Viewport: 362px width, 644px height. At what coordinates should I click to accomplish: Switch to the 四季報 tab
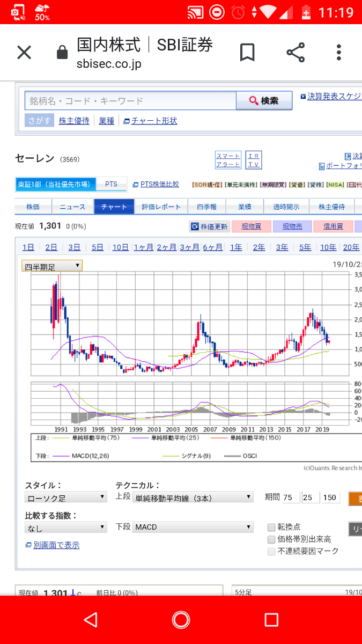point(206,207)
